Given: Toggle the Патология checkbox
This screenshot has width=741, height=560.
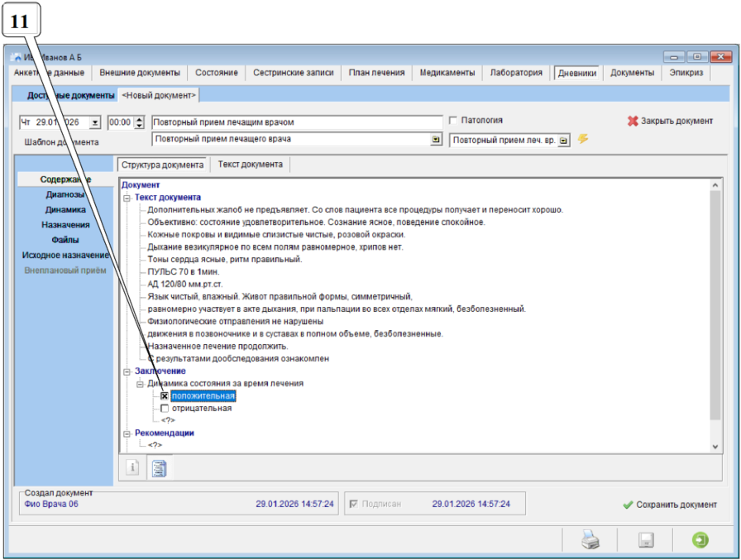Looking at the screenshot, I should pos(453,121).
